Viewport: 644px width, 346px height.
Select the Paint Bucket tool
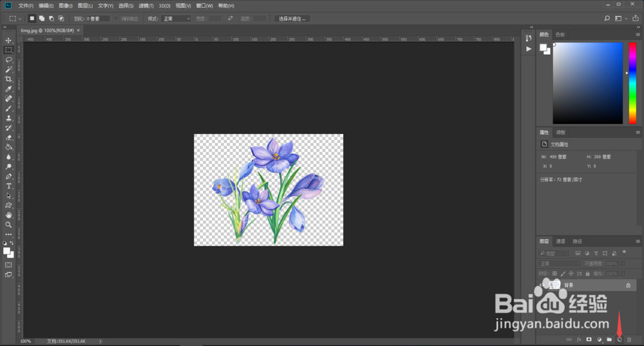[x=8, y=147]
